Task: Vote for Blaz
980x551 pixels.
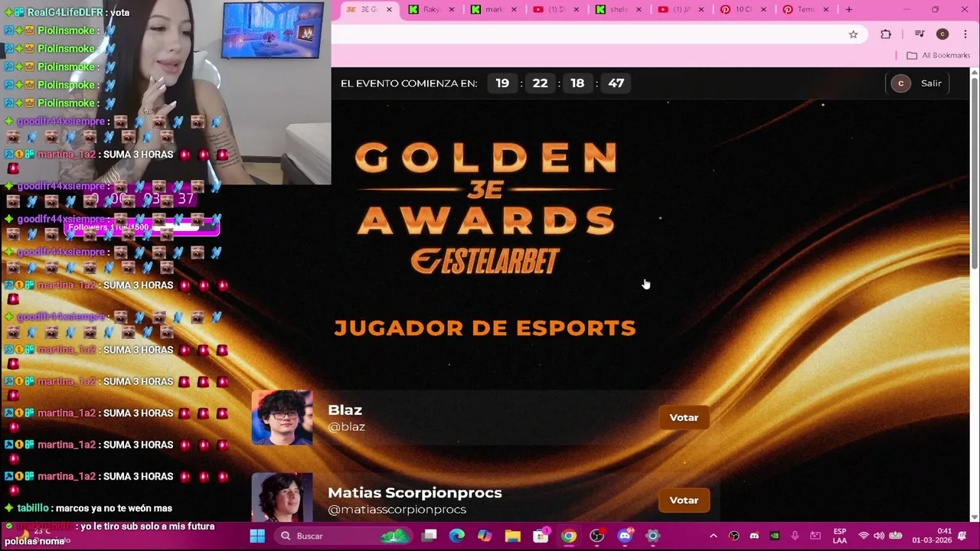Action: [x=684, y=417]
